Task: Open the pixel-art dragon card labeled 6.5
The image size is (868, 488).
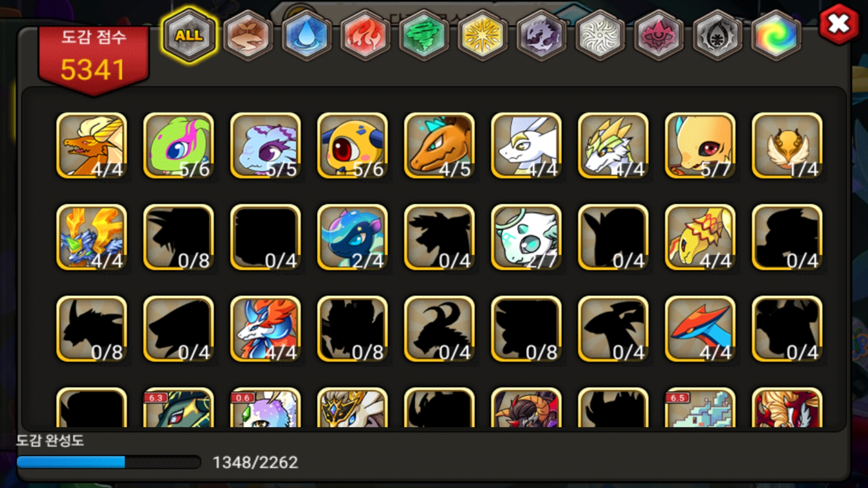Action: pos(700,408)
